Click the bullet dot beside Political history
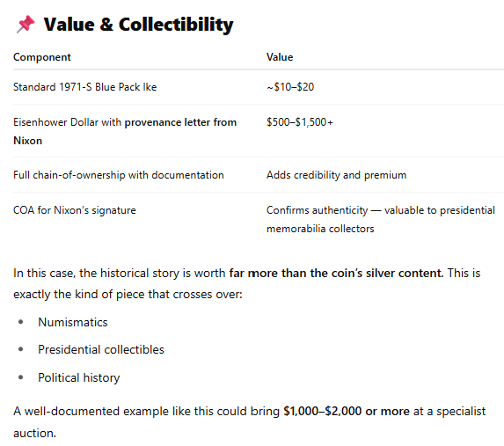Screen dimensions: 504x446 21,377
